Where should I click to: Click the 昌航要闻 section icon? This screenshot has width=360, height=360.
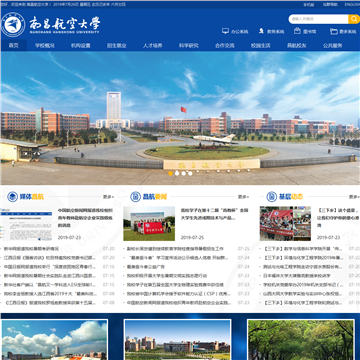135,197
